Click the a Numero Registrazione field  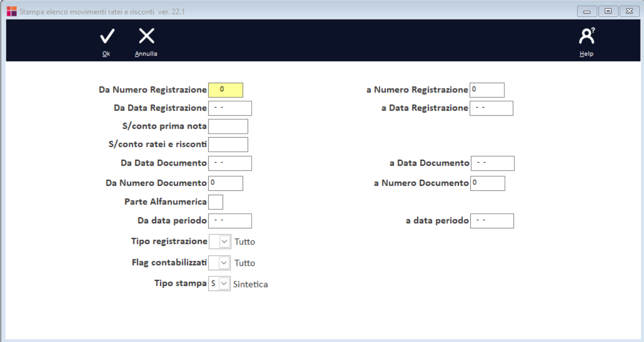[487, 90]
